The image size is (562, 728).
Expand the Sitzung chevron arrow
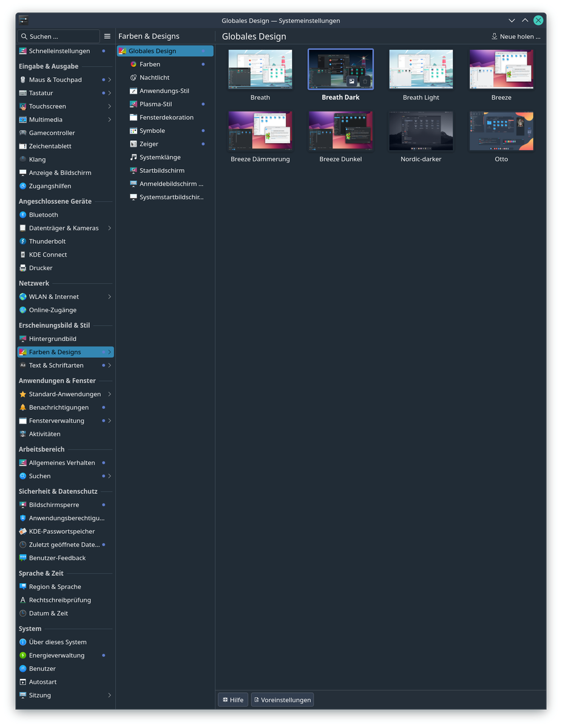pyautogui.click(x=110, y=695)
